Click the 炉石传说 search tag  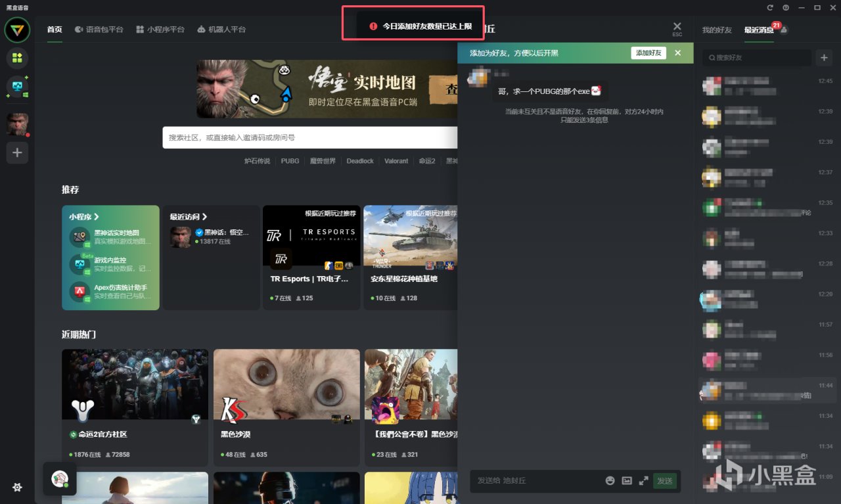coord(257,161)
